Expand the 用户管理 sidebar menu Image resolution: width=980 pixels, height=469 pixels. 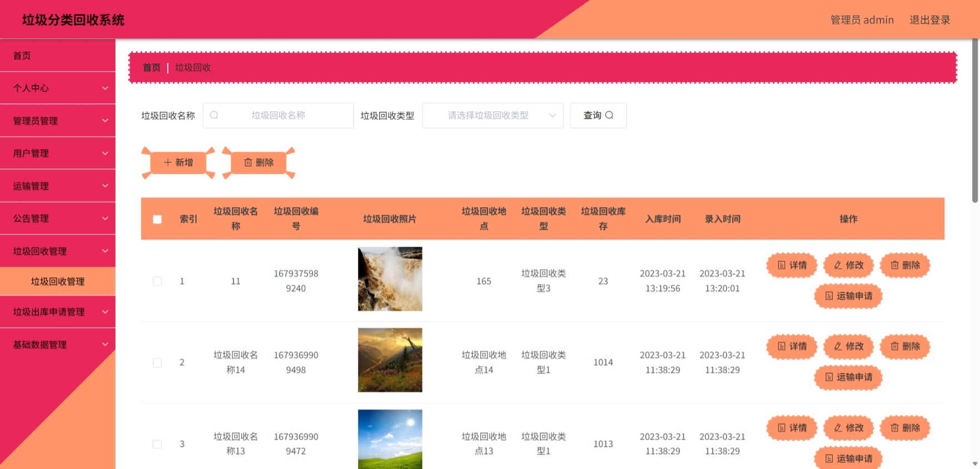58,153
